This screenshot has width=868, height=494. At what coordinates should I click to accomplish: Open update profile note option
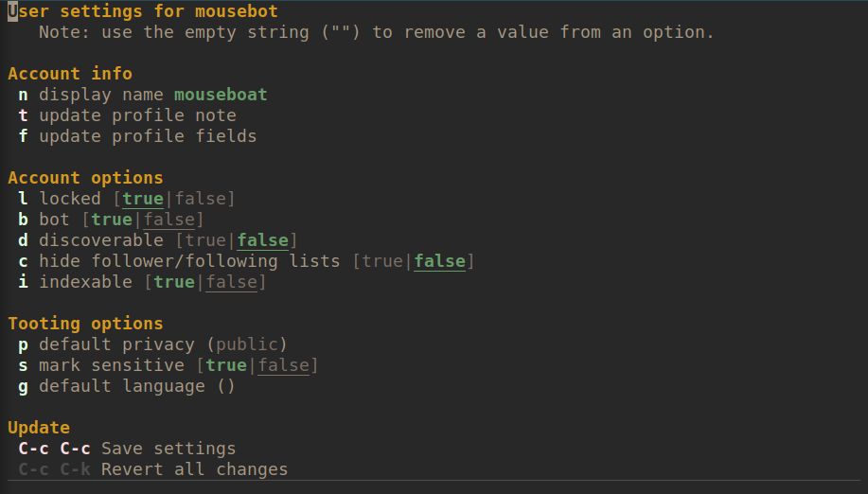pos(137,115)
